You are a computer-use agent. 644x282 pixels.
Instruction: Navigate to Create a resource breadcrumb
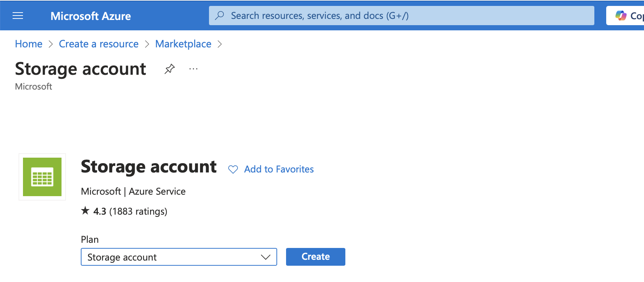click(99, 44)
